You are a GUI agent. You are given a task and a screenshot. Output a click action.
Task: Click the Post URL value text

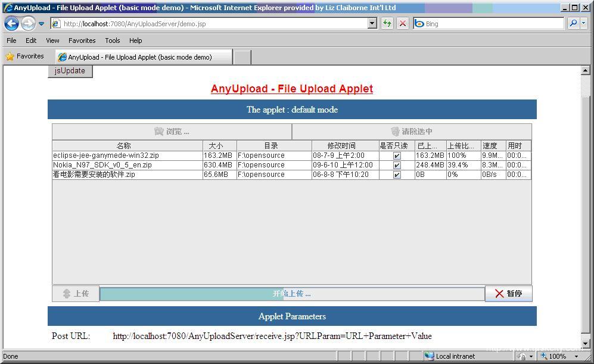[272, 336]
